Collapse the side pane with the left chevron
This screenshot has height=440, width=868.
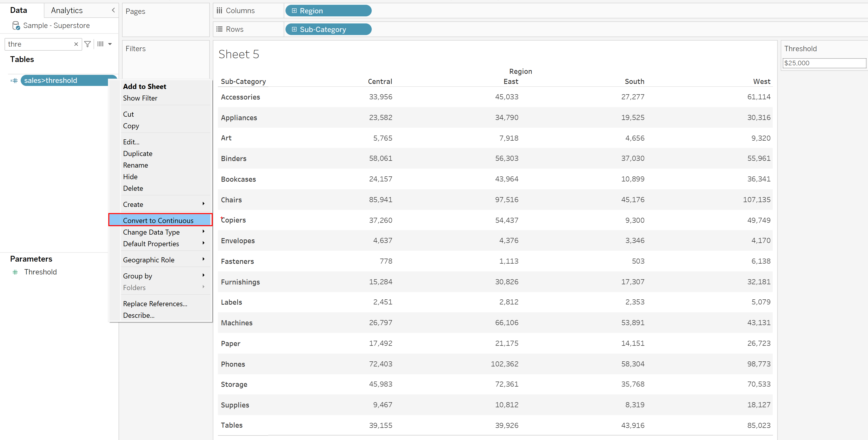pyautogui.click(x=113, y=10)
